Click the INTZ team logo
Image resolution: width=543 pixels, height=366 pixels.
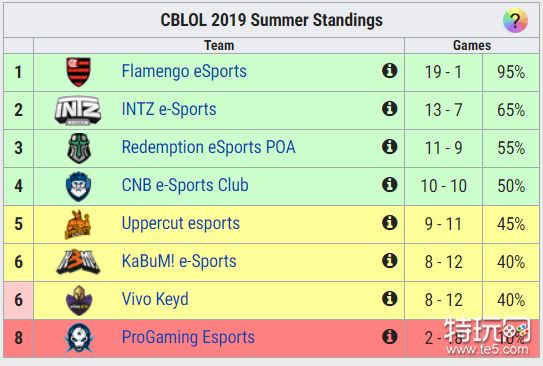pos(78,110)
